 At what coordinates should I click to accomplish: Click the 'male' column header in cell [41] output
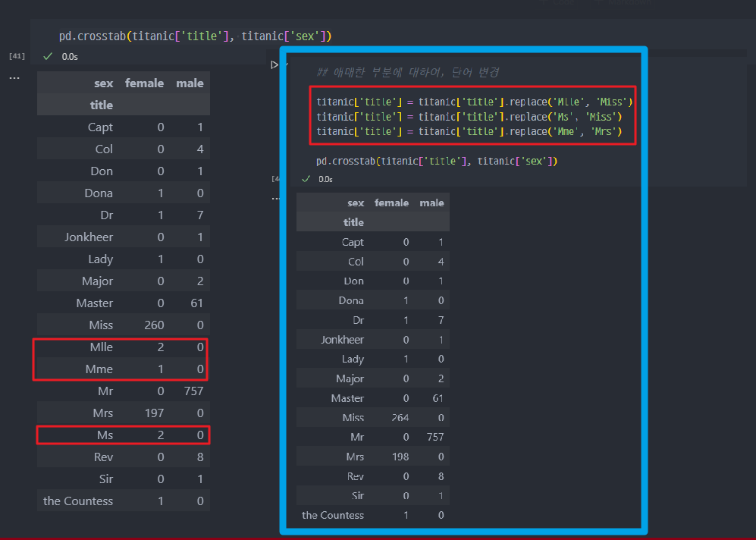tap(190, 83)
